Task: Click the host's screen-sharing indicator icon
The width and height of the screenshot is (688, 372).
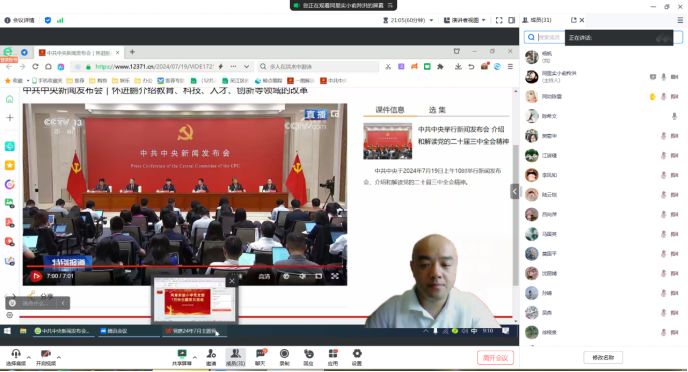Action: coord(653,77)
